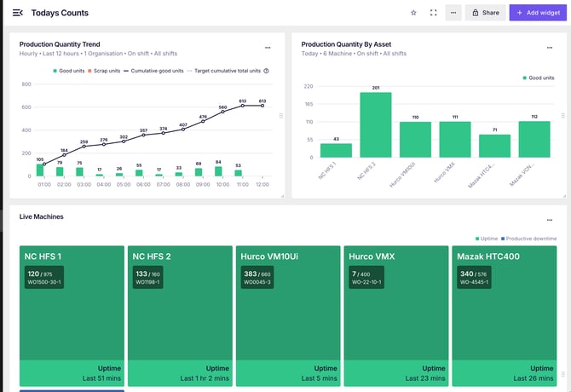Toggle Uptime legend in Live Machines

487,239
